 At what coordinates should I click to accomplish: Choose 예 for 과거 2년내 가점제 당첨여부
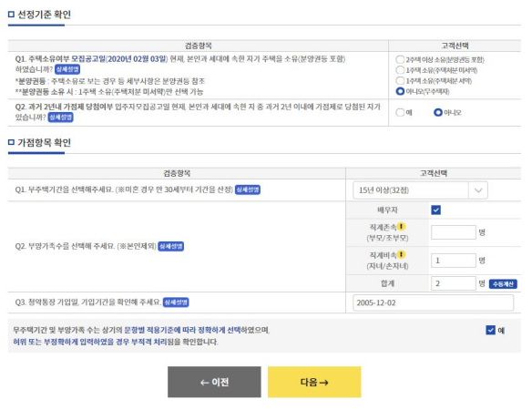[400, 112]
